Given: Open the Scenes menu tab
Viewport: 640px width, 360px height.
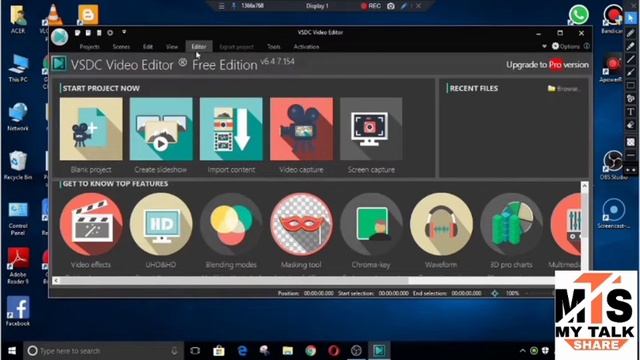Looking at the screenshot, I should tap(121, 47).
